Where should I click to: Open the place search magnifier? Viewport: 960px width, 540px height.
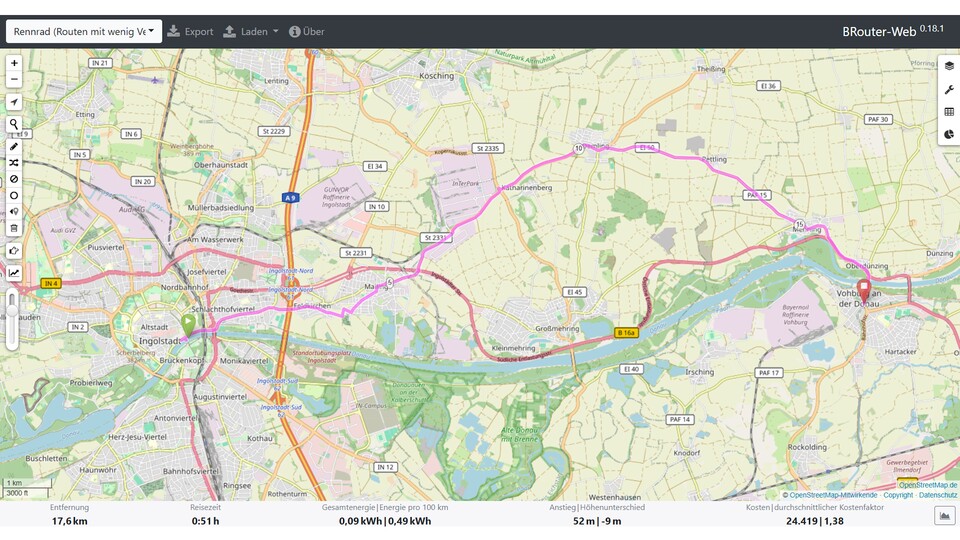pos(13,124)
